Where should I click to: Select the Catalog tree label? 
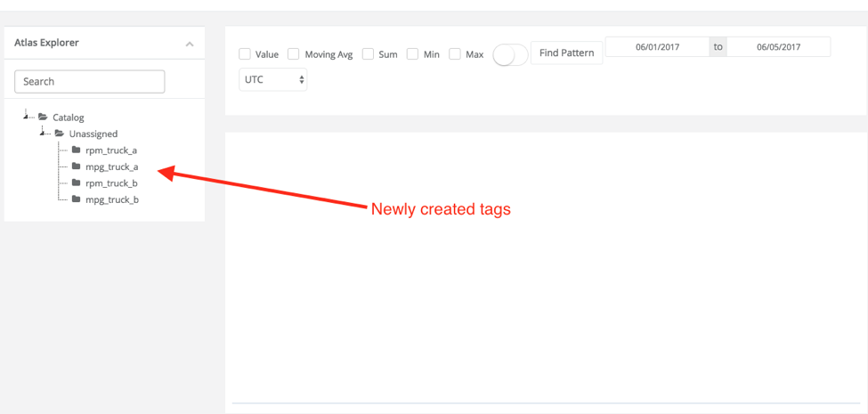[69, 118]
